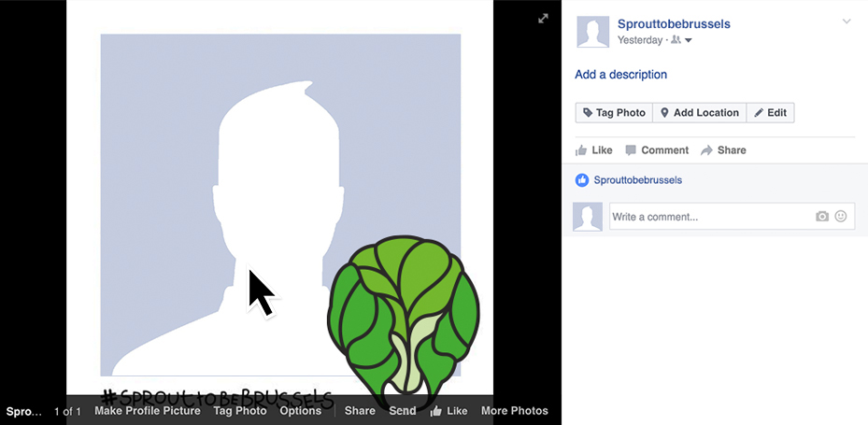Open the audience privacy selector dropdown
Viewport: 868px width, 425px height.
(x=681, y=40)
